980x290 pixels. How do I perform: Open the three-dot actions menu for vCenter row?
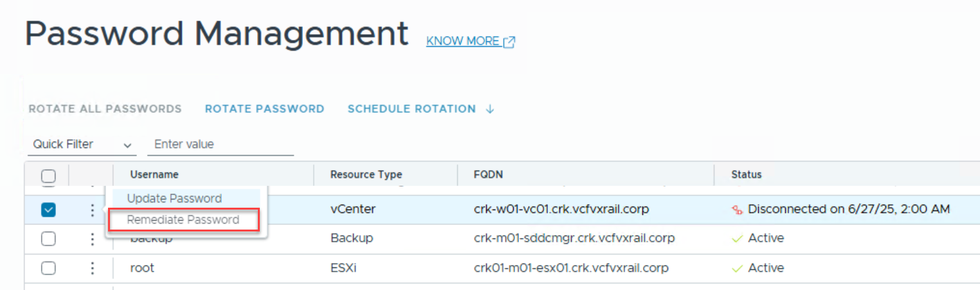[93, 210]
